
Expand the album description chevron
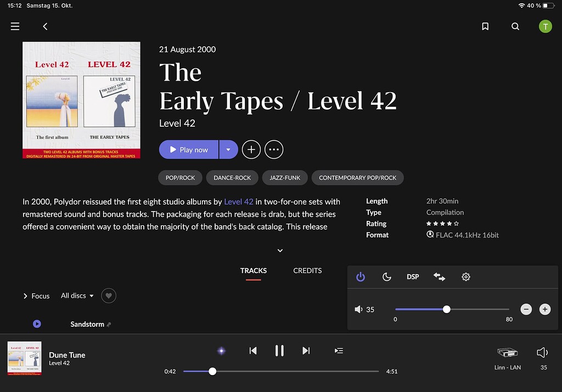[x=280, y=251]
